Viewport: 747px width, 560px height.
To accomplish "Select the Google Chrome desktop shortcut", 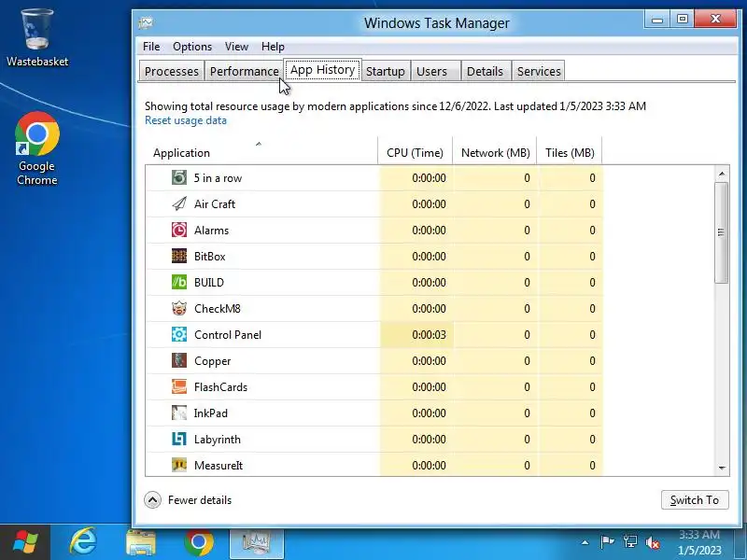I will (x=37, y=148).
